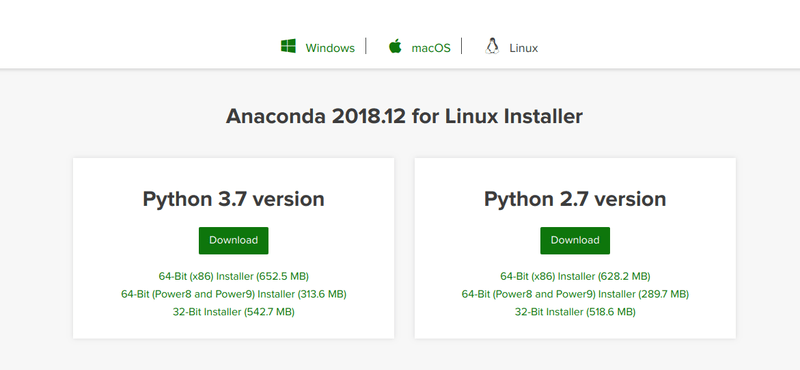
Task: Click the Apple macOS logo icon
Action: [395, 46]
